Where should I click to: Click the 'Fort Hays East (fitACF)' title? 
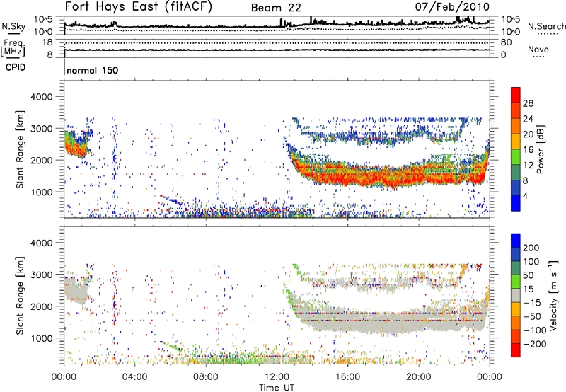click(x=139, y=7)
